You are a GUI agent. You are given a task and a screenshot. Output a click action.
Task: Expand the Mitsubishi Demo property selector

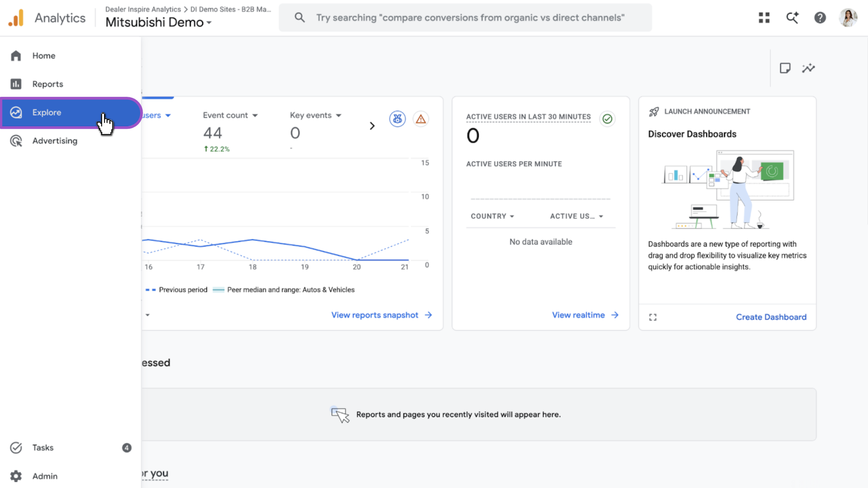(x=158, y=22)
